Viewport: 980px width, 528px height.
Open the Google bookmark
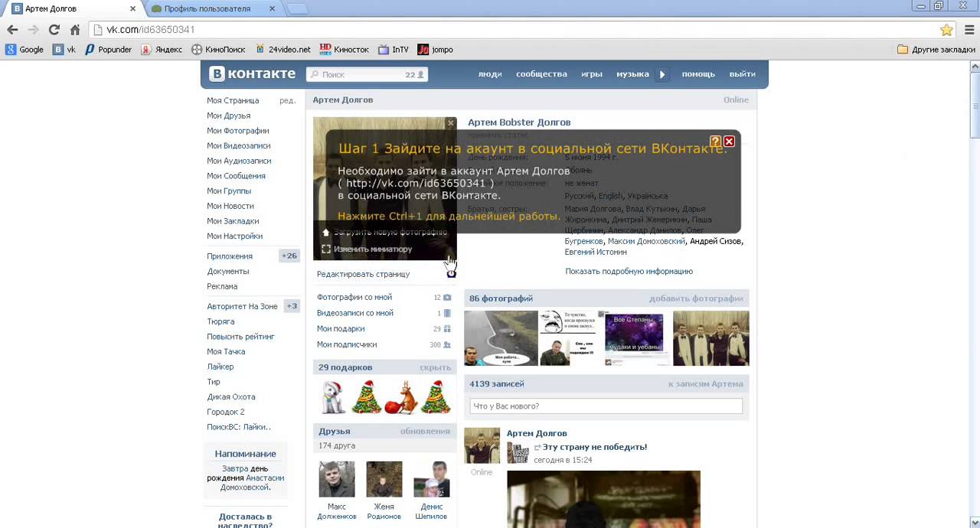[24, 50]
